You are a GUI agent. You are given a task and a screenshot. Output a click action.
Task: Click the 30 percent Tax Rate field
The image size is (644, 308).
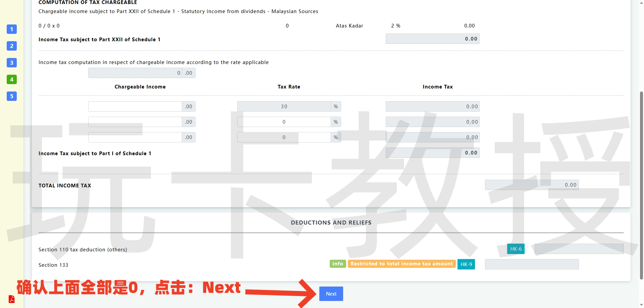tap(284, 107)
